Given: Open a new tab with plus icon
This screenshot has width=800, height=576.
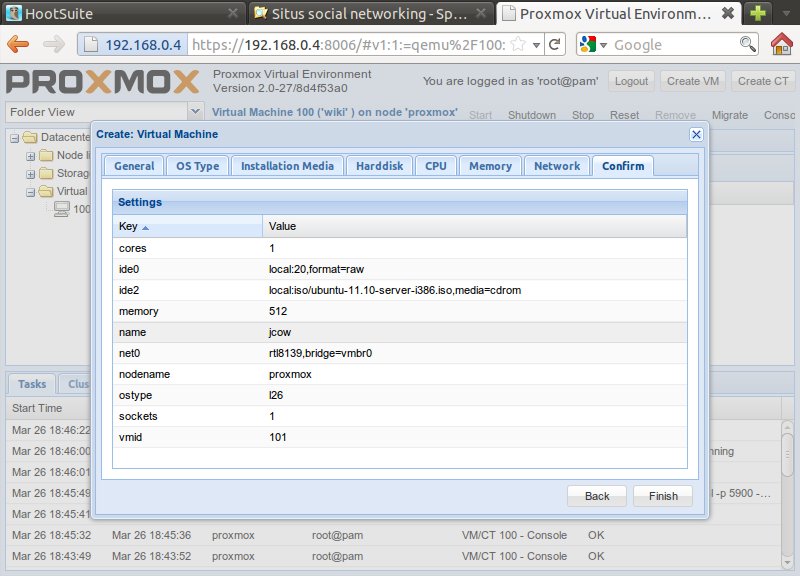Looking at the screenshot, I should (759, 14).
